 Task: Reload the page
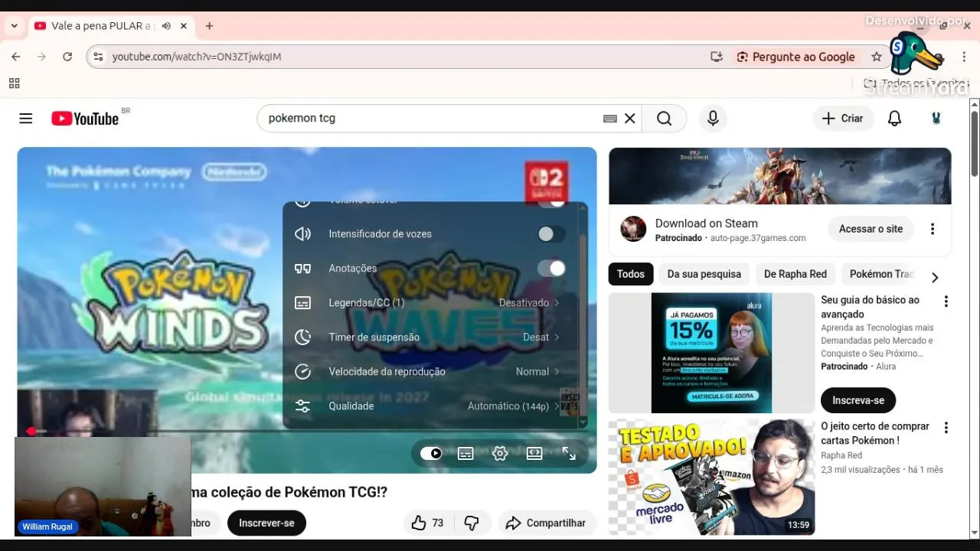tap(67, 57)
